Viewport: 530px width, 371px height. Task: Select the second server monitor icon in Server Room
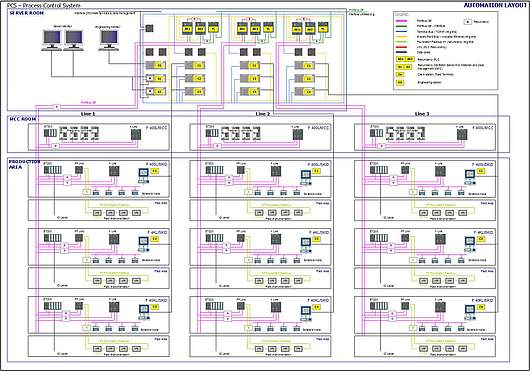pyautogui.click(x=73, y=40)
